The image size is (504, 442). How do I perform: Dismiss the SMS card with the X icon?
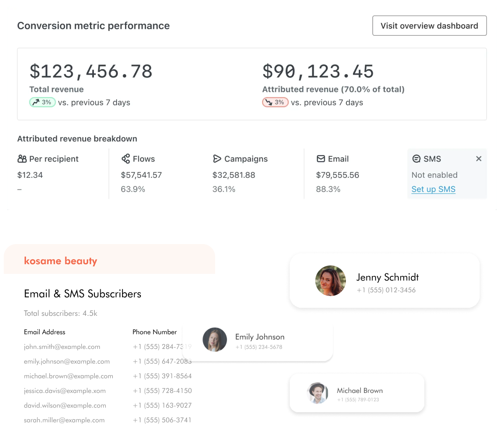click(478, 159)
